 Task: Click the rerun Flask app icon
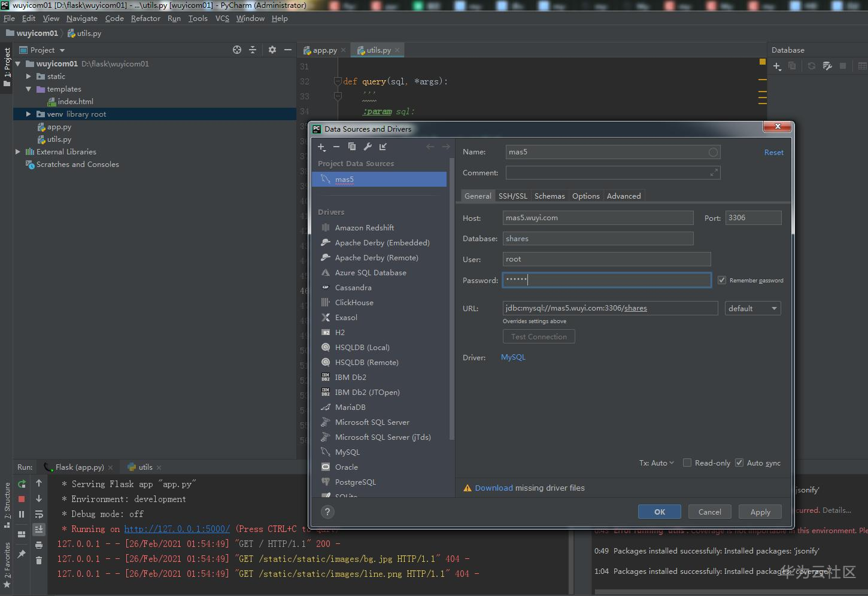22,484
